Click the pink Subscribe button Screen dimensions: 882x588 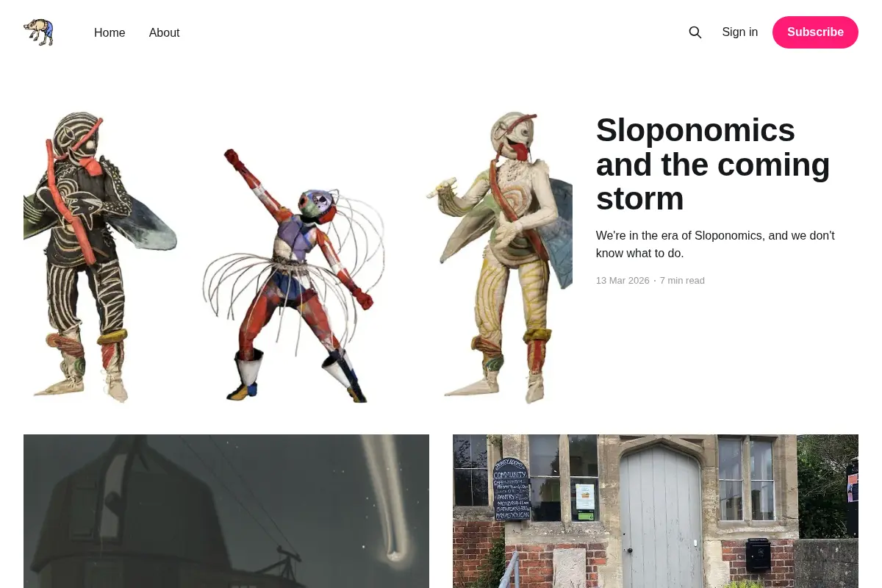click(815, 32)
